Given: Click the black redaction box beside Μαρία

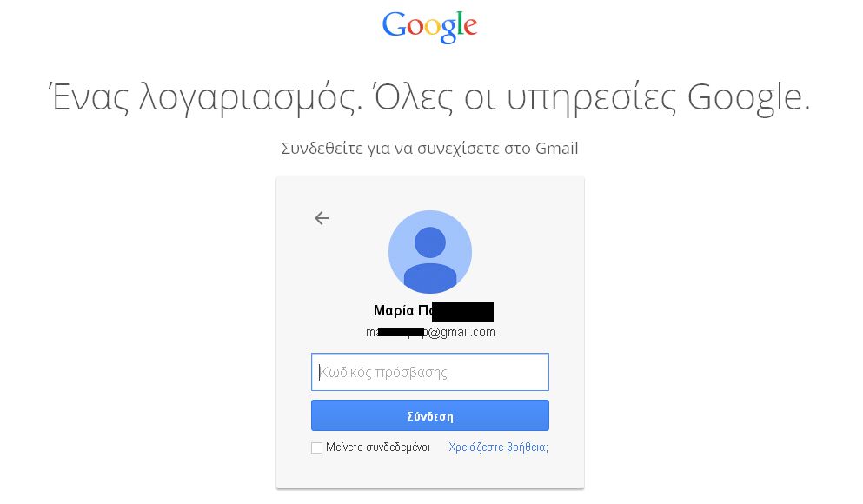Looking at the screenshot, I should point(462,311).
